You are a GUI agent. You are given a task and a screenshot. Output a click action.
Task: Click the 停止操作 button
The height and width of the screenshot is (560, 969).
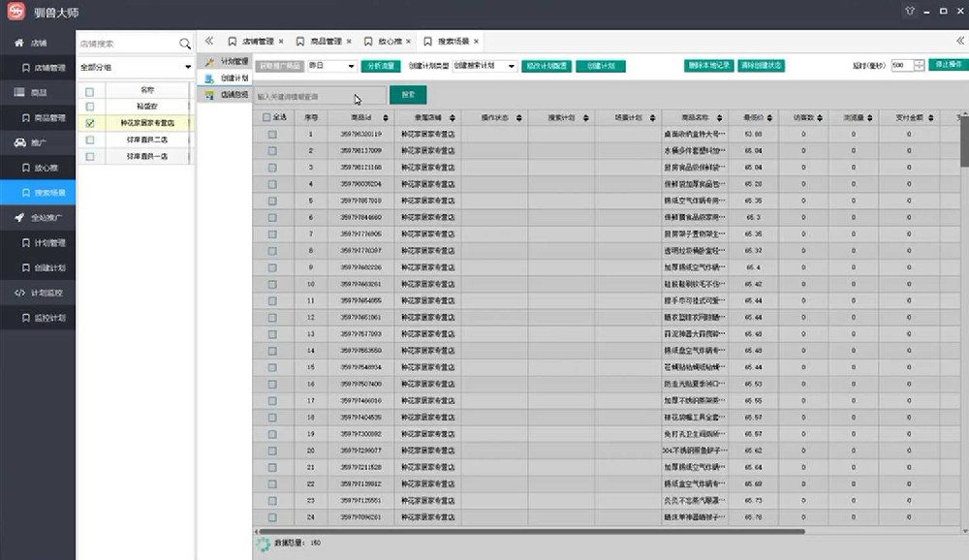[949, 65]
